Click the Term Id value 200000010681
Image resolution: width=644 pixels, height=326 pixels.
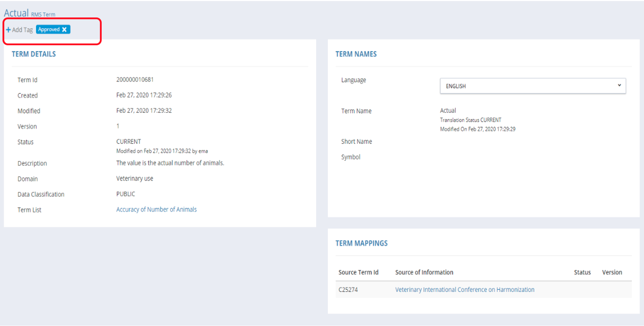[x=135, y=79]
